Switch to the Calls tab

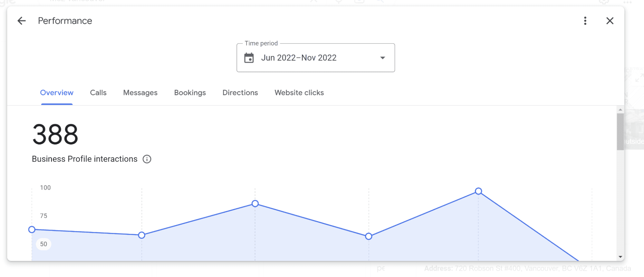98,93
